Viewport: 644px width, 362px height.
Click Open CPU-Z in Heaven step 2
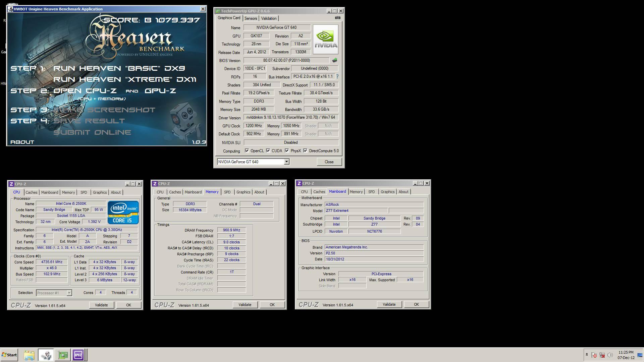point(85,91)
